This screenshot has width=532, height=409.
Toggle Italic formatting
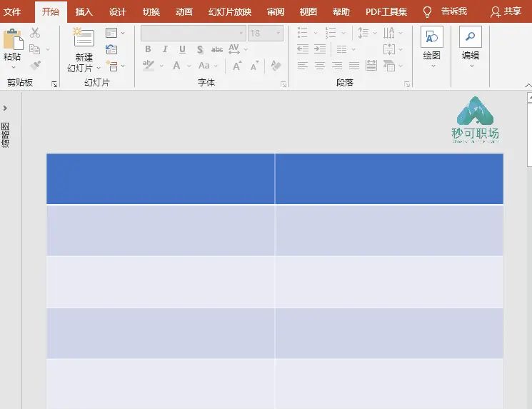click(165, 49)
